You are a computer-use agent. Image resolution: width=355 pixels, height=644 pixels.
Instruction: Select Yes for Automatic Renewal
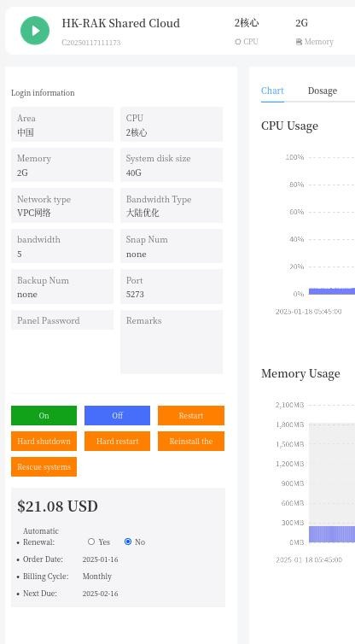(91, 542)
